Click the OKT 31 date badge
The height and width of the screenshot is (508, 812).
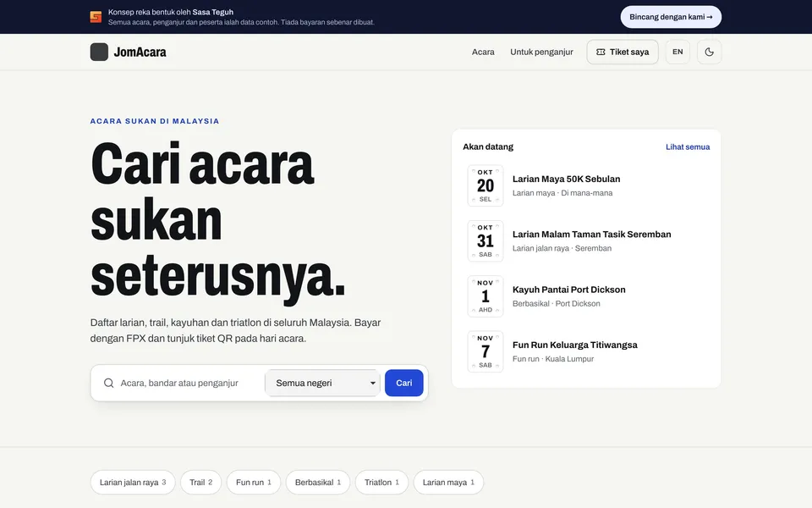coord(486,241)
